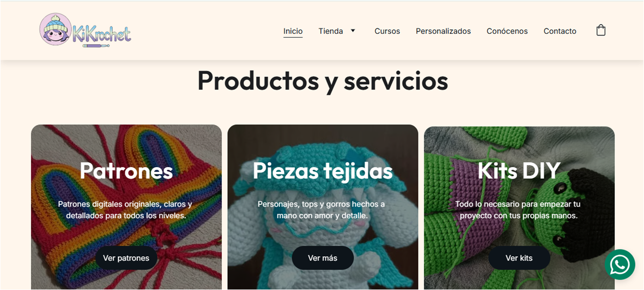Select the Patrones card heading
644x290 pixels.
[126, 171]
